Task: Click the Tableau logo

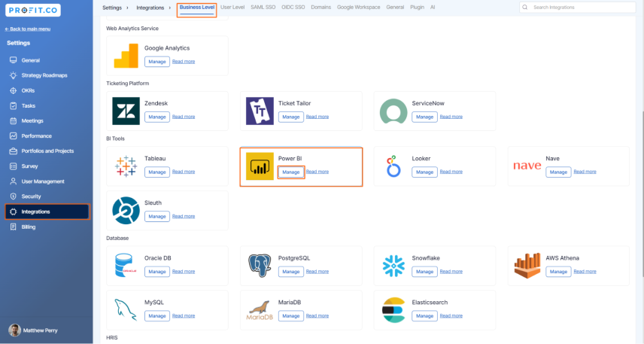Action: tap(126, 166)
